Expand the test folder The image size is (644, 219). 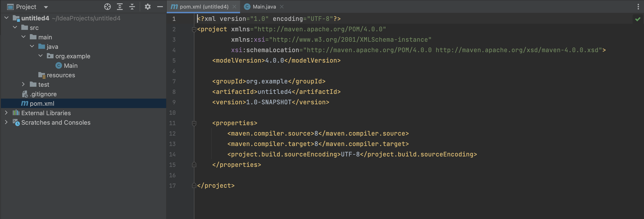(x=23, y=84)
